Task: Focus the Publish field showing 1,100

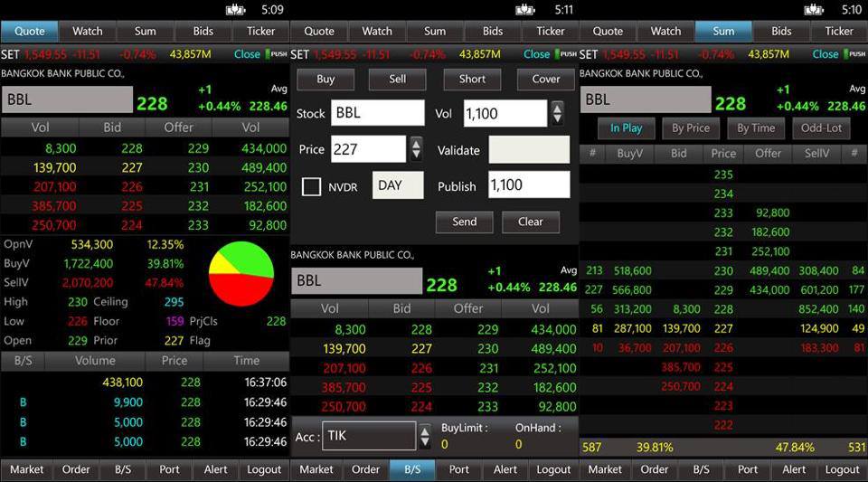Action: pos(529,184)
